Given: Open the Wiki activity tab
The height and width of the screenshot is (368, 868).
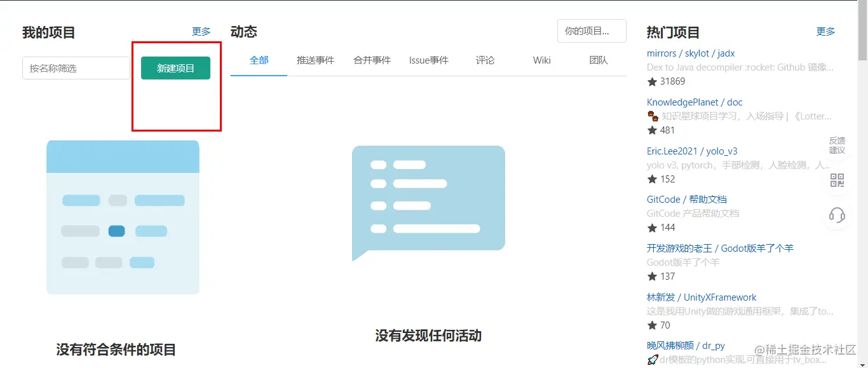Looking at the screenshot, I should pyautogui.click(x=541, y=60).
